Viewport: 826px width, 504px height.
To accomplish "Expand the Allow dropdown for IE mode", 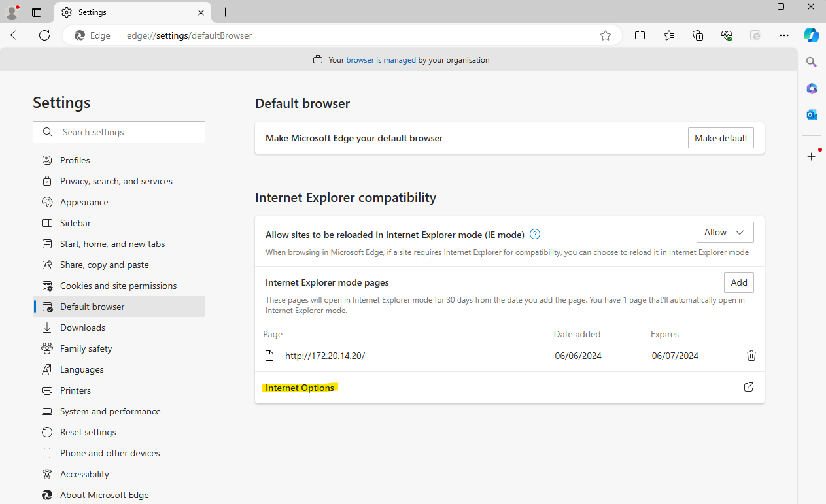I will click(x=725, y=232).
